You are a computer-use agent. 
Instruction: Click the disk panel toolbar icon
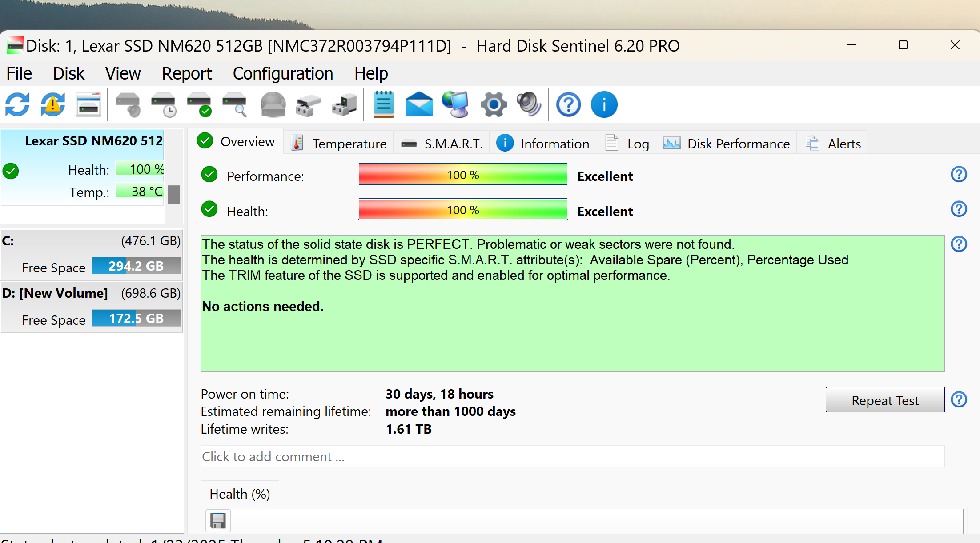coord(88,105)
